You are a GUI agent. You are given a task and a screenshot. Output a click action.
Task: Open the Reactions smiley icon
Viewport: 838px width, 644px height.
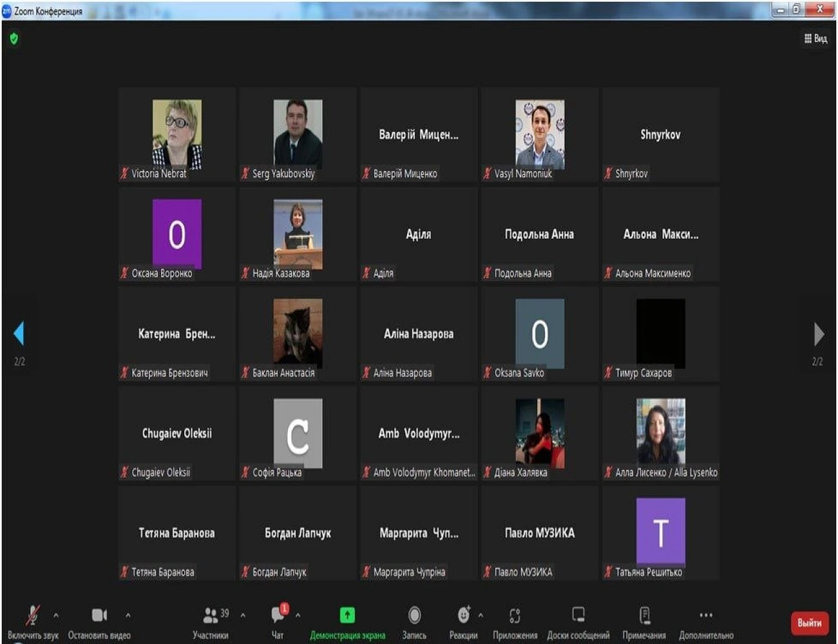tap(463, 616)
